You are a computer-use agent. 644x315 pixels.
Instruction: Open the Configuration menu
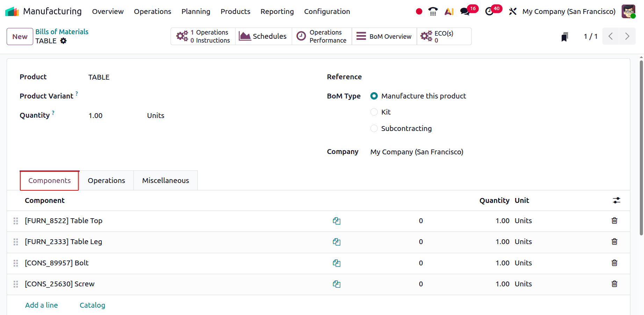tap(327, 12)
